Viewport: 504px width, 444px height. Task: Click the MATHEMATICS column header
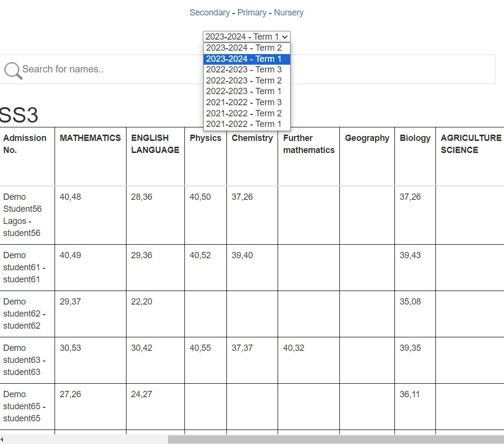[90, 138]
